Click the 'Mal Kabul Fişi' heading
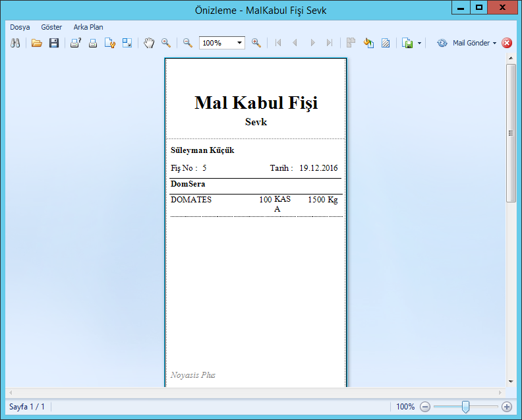The image size is (522, 420). pyautogui.click(x=256, y=103)
